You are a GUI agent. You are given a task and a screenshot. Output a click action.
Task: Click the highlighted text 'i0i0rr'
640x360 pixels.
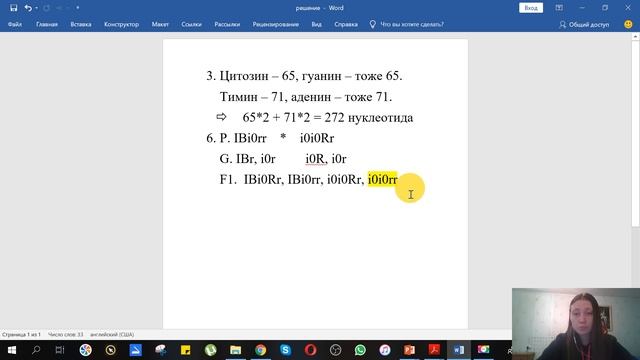pos(382,179)
